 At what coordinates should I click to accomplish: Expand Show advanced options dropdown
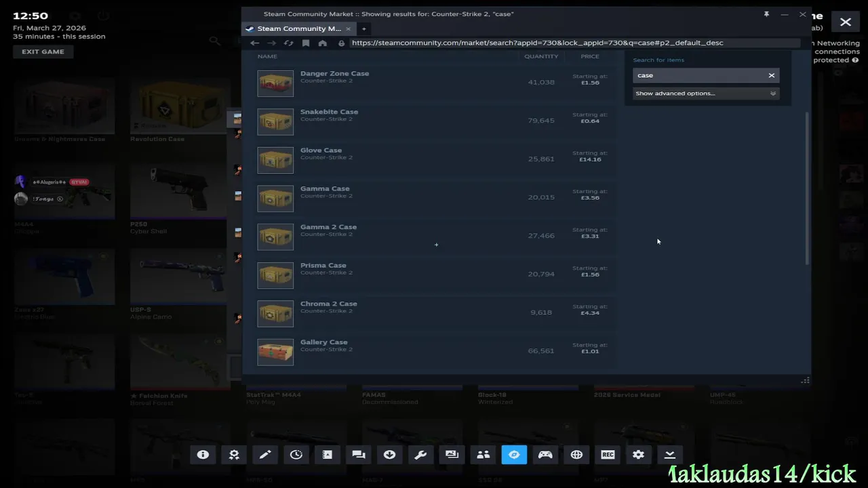706,94
